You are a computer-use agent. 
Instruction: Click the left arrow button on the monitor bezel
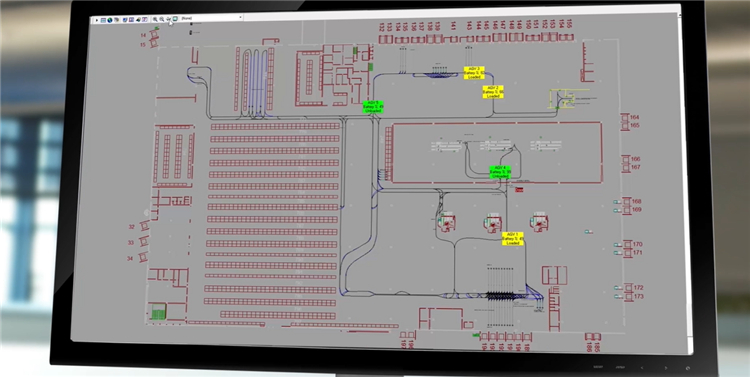642,367
